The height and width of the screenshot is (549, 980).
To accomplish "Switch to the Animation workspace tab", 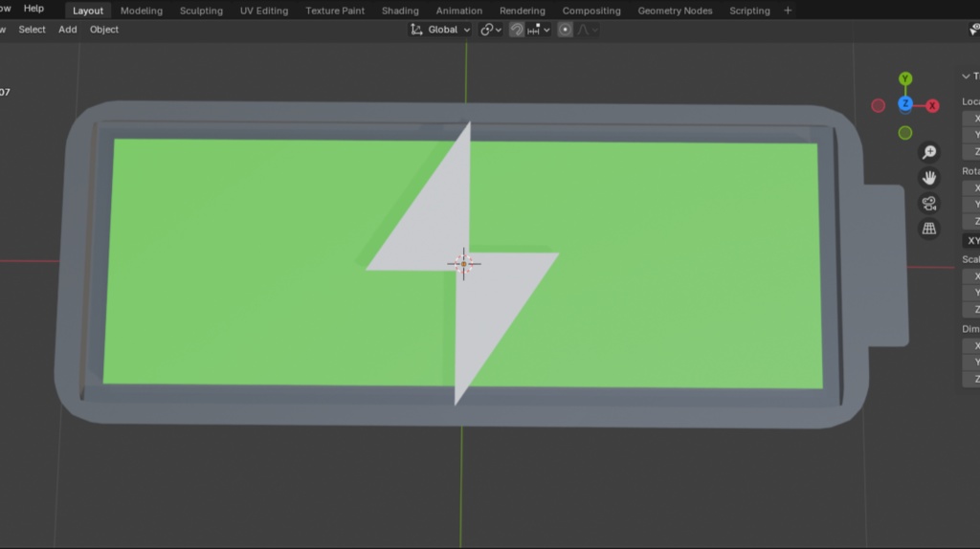I will pyautogui.click(x=458, y=11).
